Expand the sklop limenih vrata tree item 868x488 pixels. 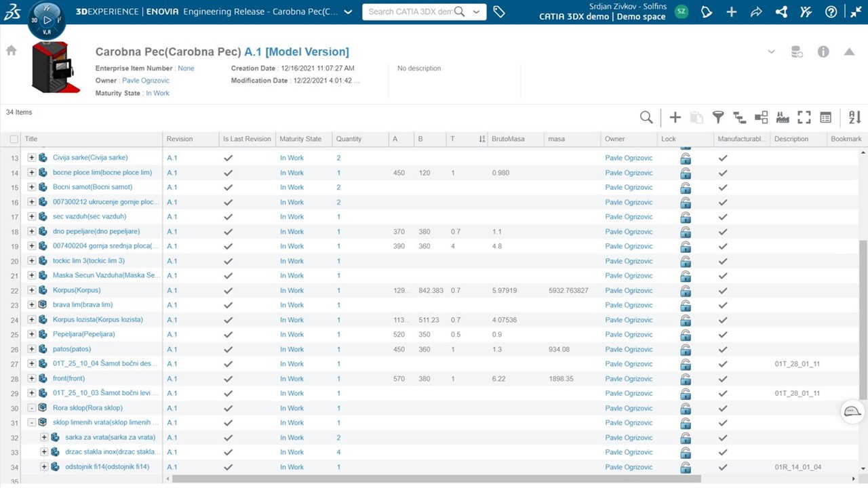(x=31, y=422)
